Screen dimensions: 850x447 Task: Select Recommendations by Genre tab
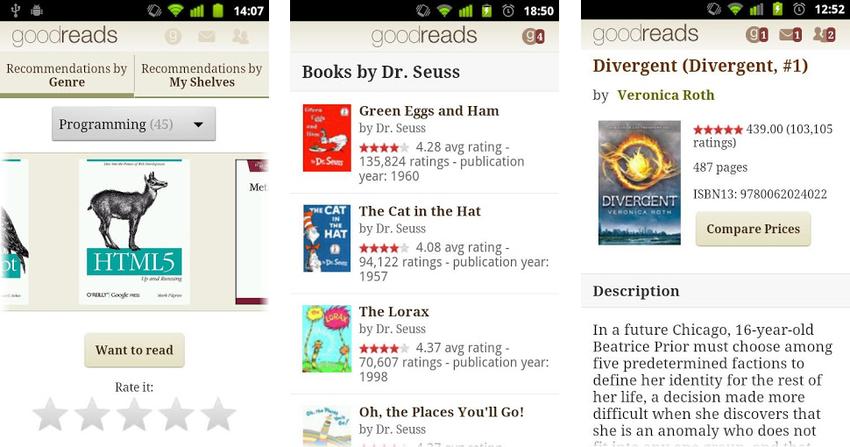(x=67, y=75)
